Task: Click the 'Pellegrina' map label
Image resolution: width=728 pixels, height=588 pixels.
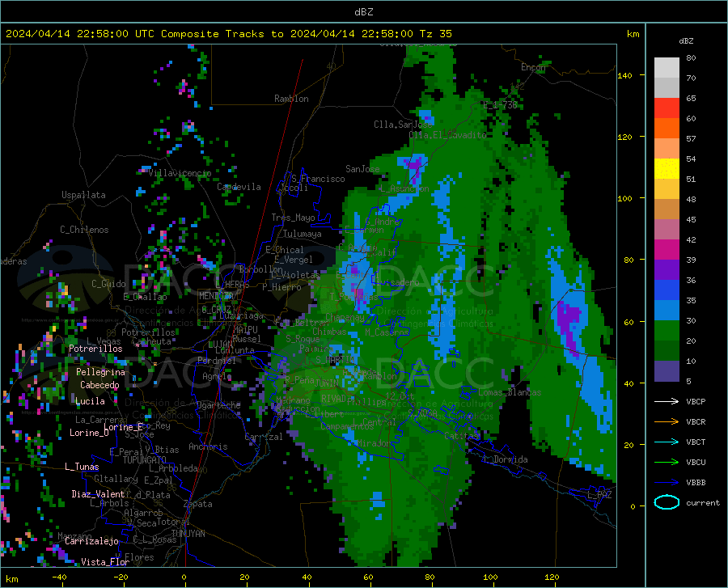Action: click(100, 372)
